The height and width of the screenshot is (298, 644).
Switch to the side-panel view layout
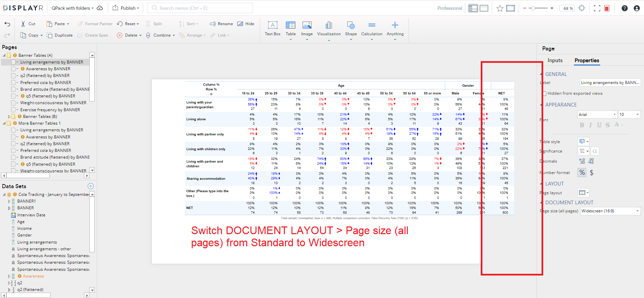473,8
